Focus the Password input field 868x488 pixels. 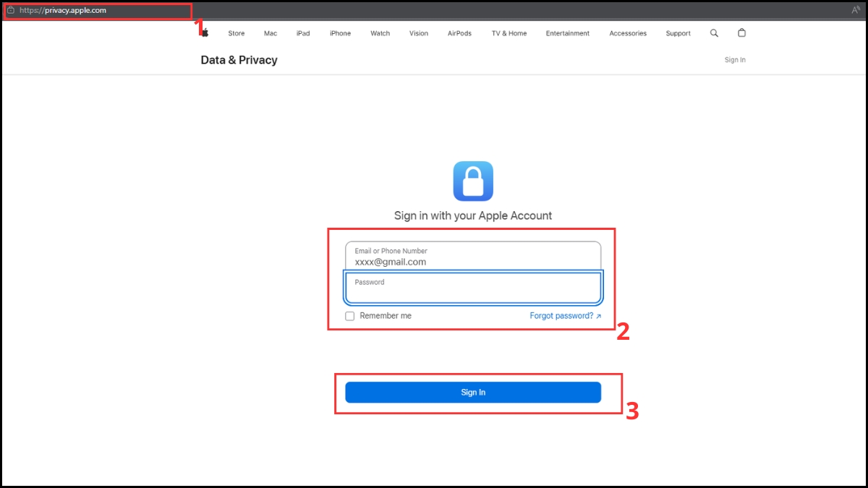[473, 288]
